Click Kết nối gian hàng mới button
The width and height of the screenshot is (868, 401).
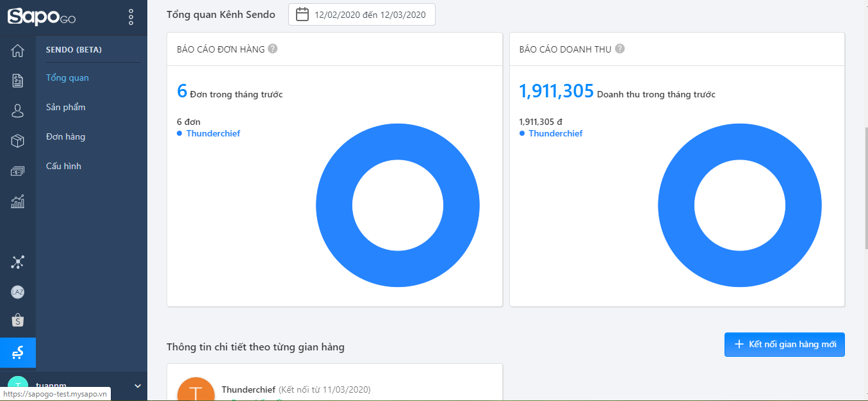[x=784, y=344]
